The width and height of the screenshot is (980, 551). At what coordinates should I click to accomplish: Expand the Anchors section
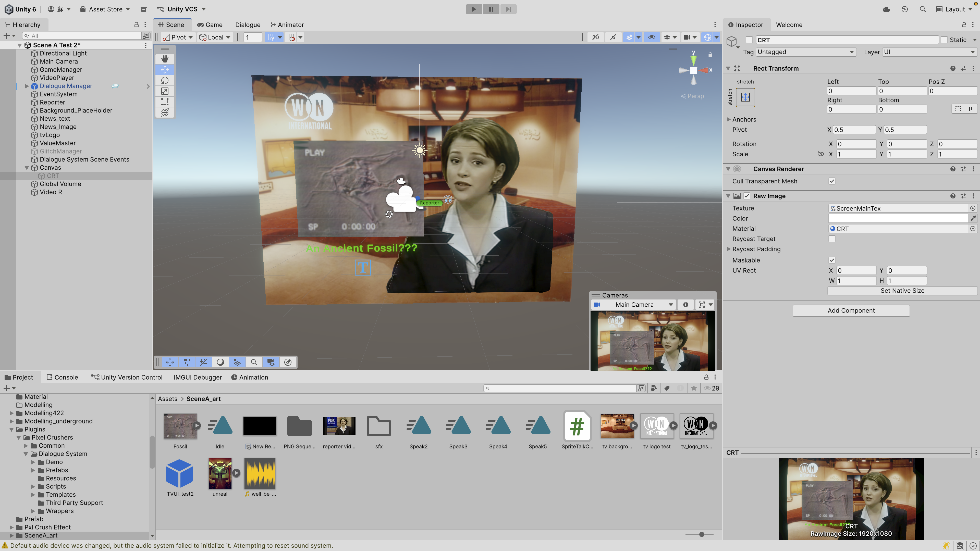pyautogui.click(x=729, y=119)
